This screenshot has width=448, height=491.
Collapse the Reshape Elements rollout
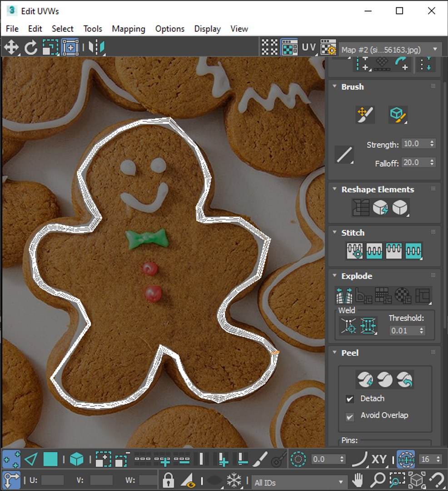click(x=334, y=189)
